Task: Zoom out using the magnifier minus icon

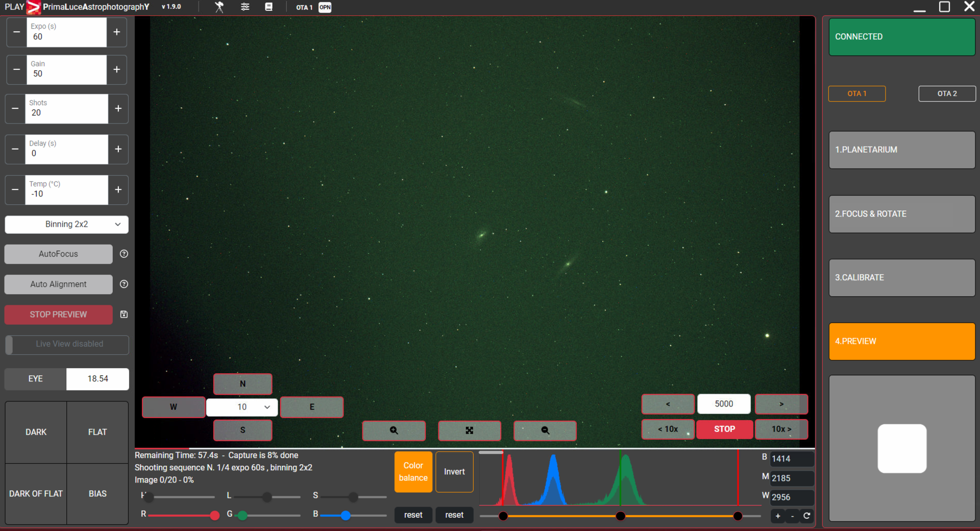Action: tap(545, 430)
